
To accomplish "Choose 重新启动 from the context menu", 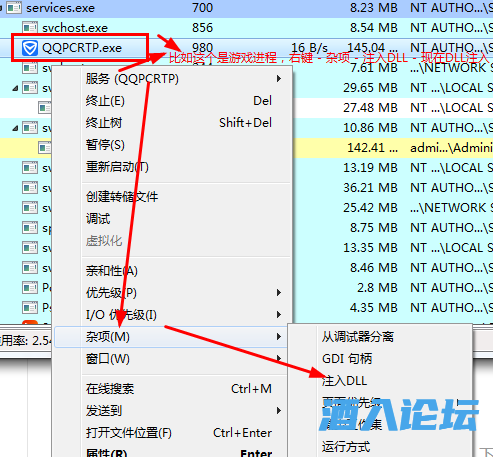I will 172,167.
